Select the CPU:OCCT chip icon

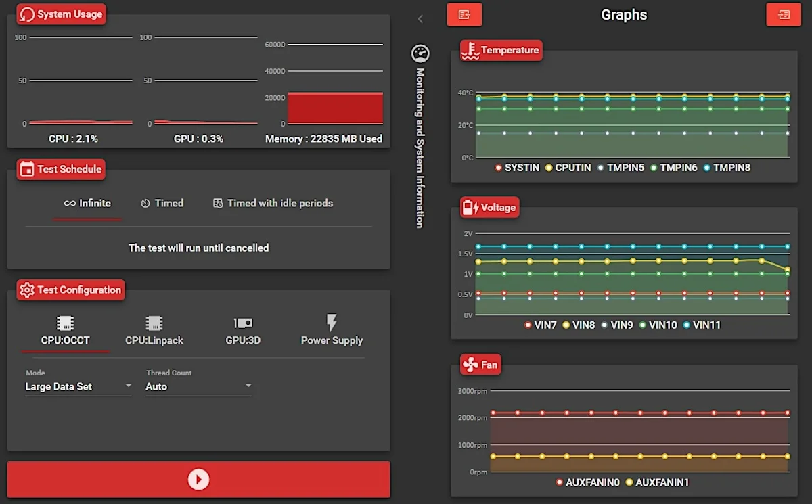(x=65, y=323)
